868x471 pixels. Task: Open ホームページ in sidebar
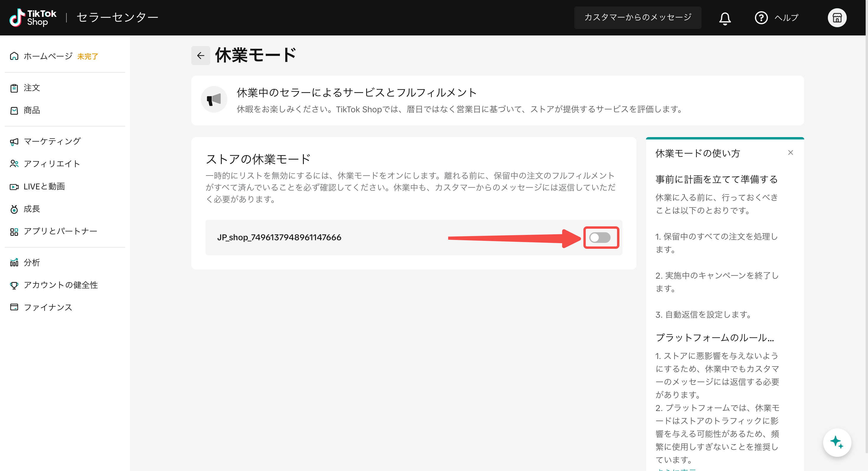click(x=48, y=56)
